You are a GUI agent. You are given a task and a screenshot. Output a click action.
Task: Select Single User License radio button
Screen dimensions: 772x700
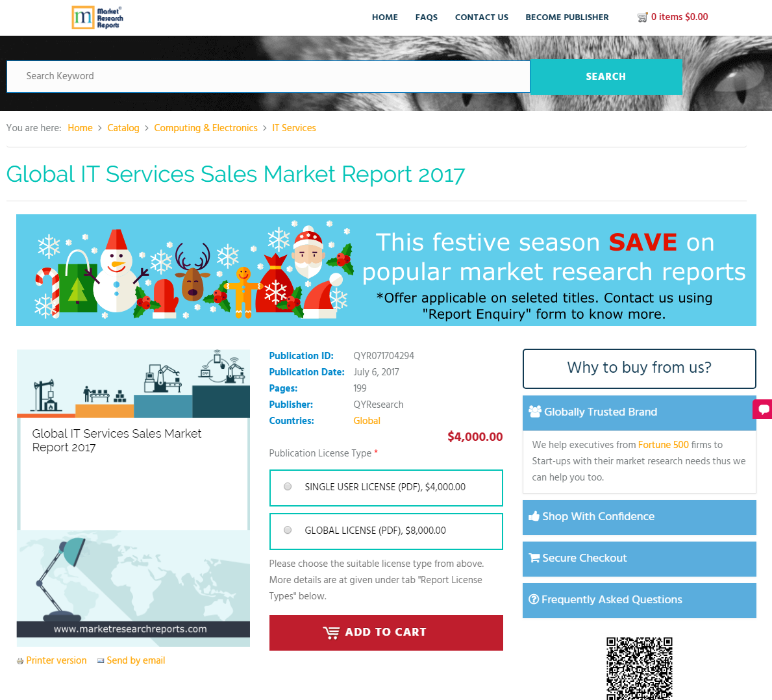288,486
